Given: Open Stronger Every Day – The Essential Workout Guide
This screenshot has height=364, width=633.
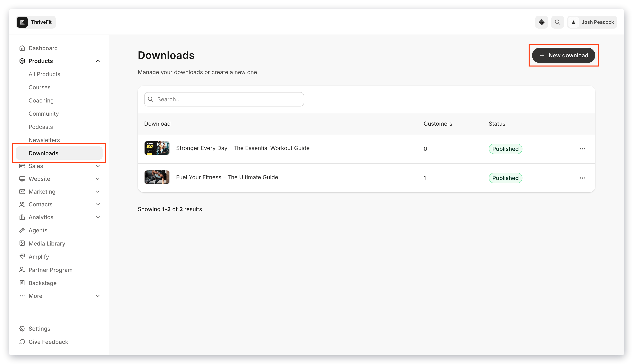Looking at the screenshot, I should click(x=243, y=148).
